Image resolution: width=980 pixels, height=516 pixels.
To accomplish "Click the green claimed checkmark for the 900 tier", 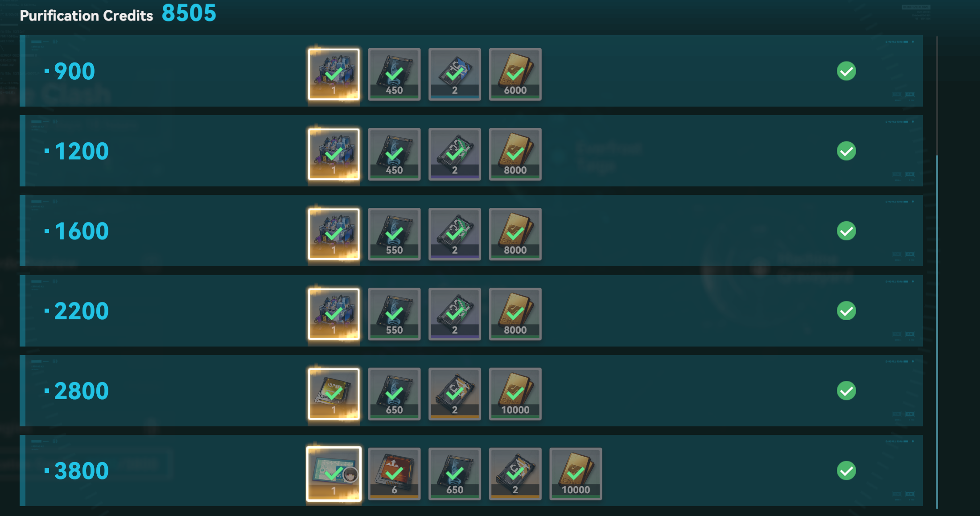I will coord(846,71).
